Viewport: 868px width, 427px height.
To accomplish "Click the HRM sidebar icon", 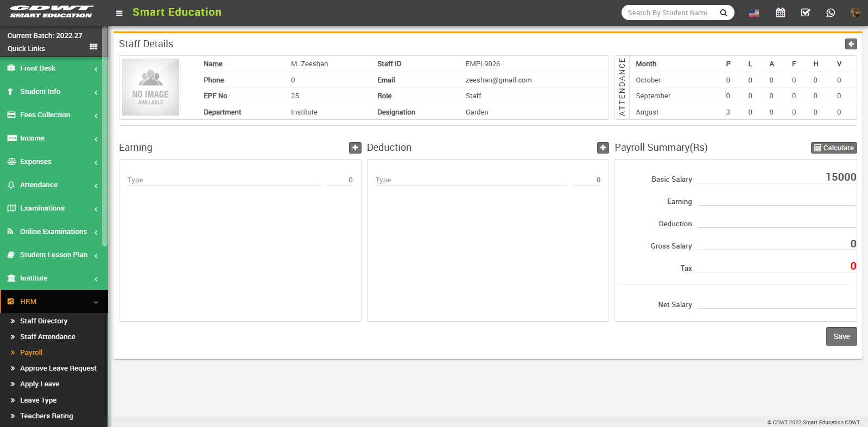I will point(10,302).
